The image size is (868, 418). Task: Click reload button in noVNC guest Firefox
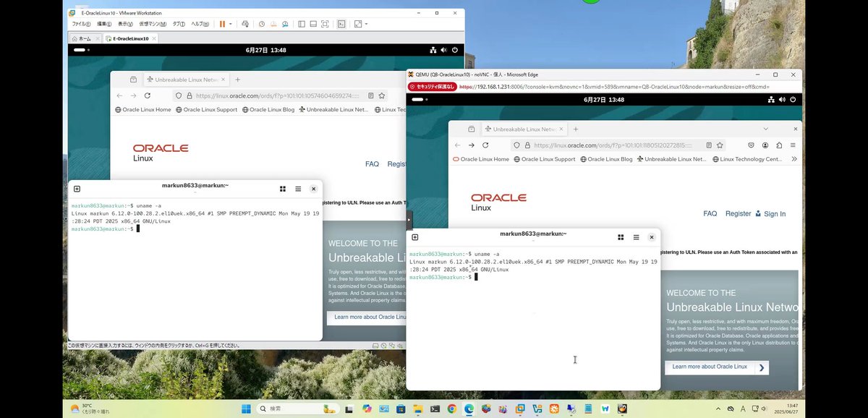(486, 145)
